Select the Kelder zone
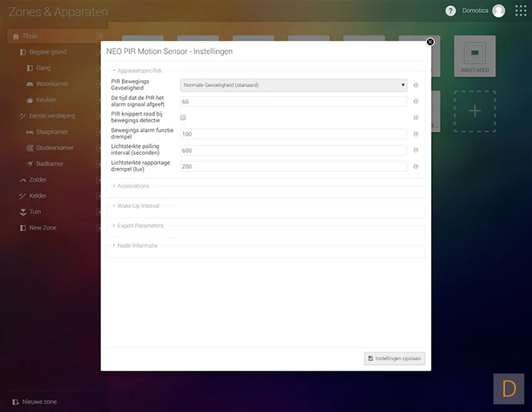 click(x=37, y=196)
